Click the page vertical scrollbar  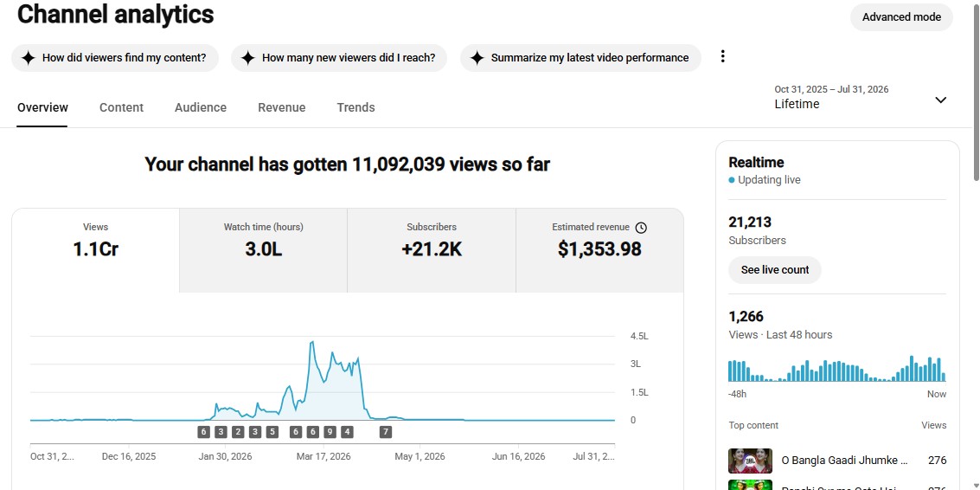coord(975,244)
